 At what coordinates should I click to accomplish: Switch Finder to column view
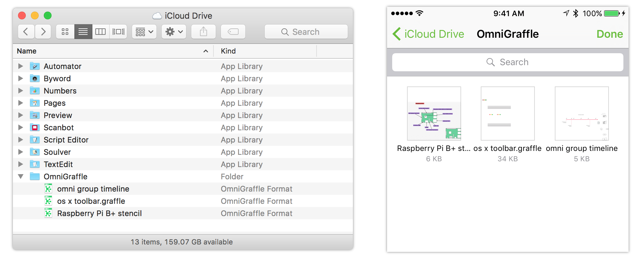100,32
